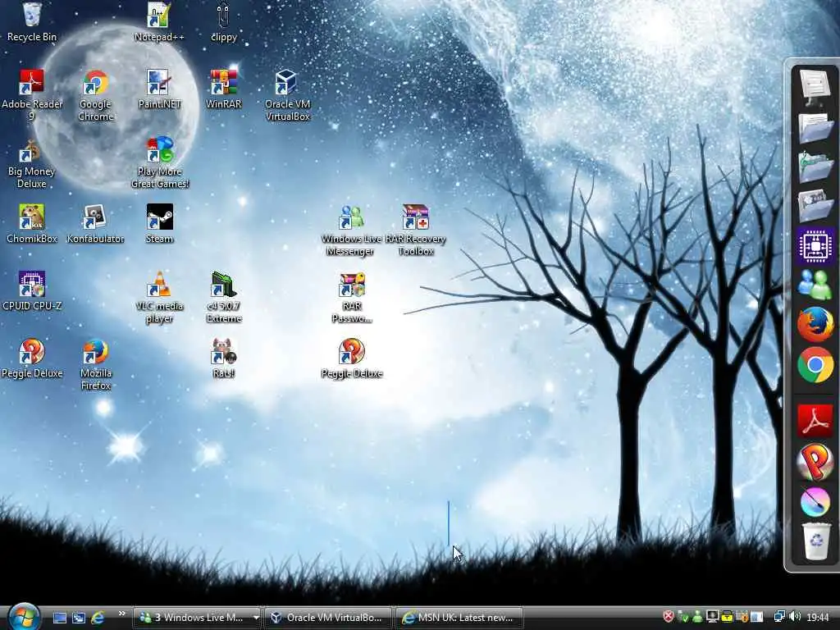The height and width of the screenshot is (630, 840).
Task: Switch to MSN UK taskbar window
Action: click(459, 618)
